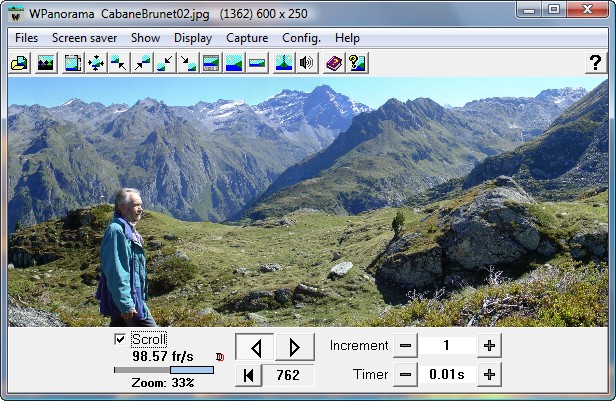Click the Timer label
The image size is (616, 401).
point(370,374)
